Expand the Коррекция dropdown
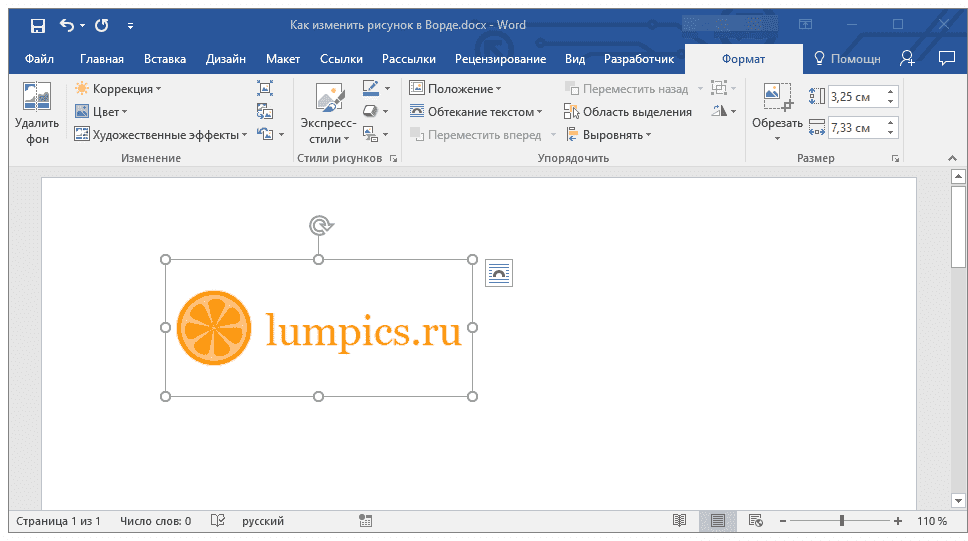 (x=118, y=89)
